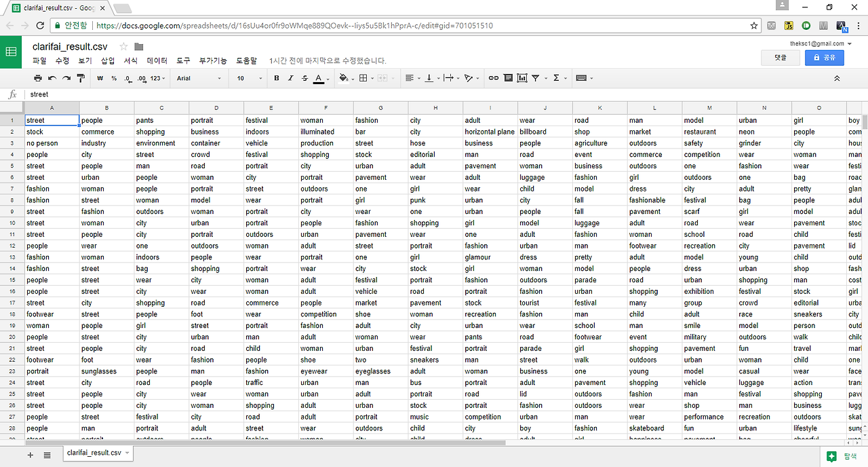Click the blue 공유 share button
This screenshot has height=467, width=868.
pyautogui.click(x=825, y=58)
